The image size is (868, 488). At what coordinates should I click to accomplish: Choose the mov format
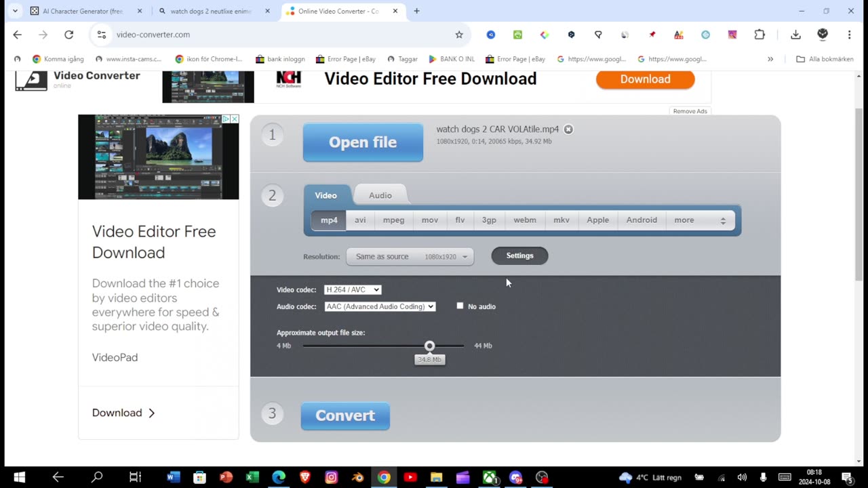[430, 220]
